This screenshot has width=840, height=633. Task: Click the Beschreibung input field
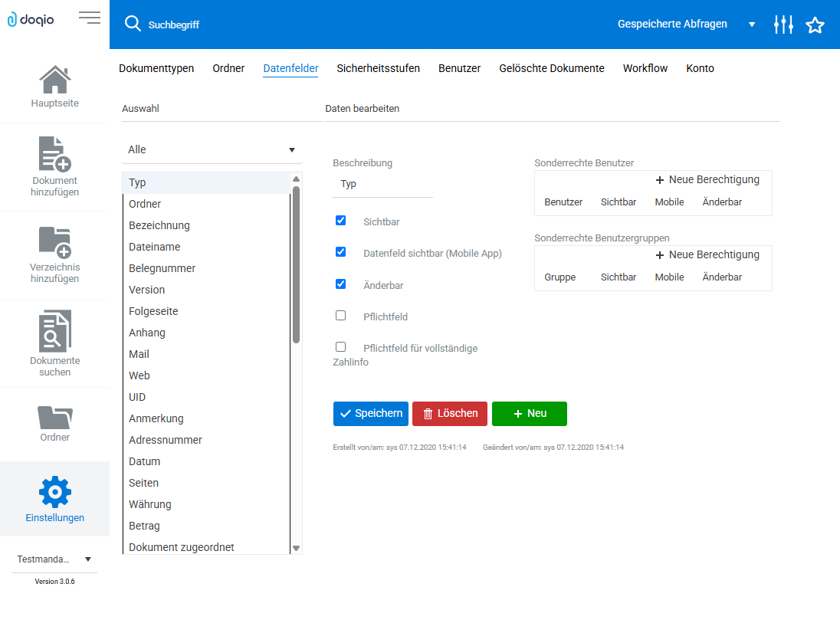click(382, 185)
